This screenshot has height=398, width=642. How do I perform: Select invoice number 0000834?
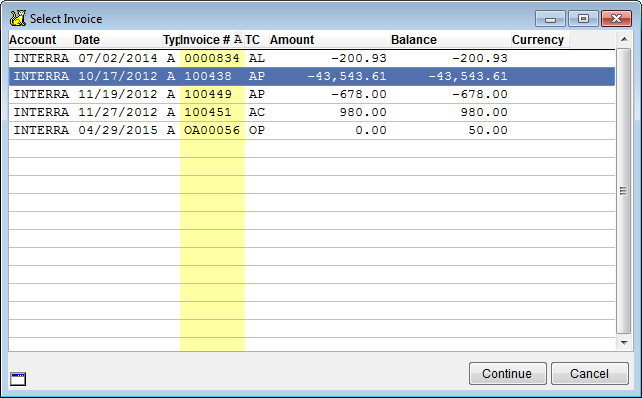tap(212, 58)
